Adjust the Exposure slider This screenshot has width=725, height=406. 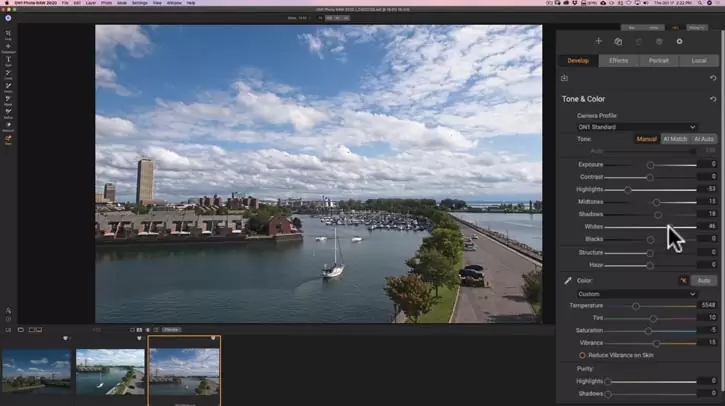tap(650, 165)
